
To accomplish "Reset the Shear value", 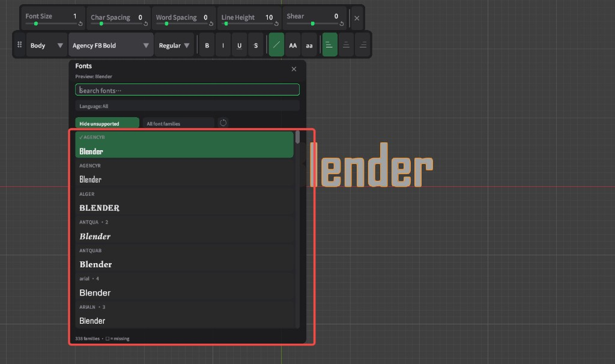I will 342,24.
